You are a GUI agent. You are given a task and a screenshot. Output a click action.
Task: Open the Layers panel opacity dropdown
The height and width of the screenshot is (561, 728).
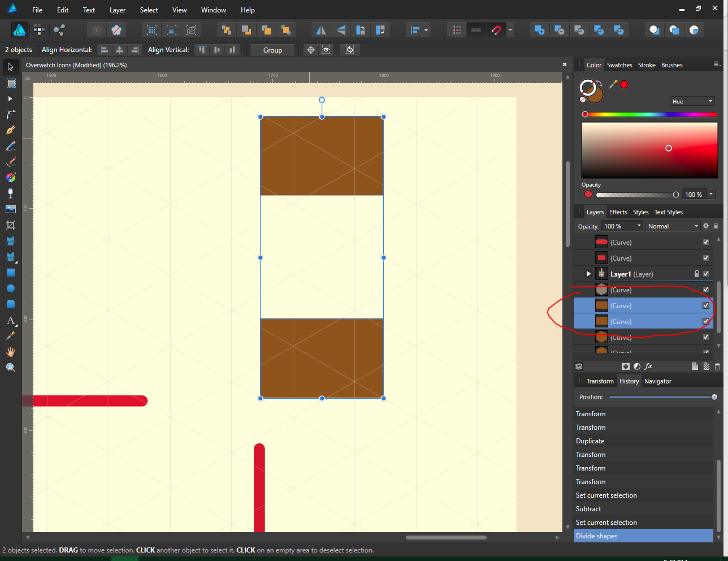tap(639, 226)
